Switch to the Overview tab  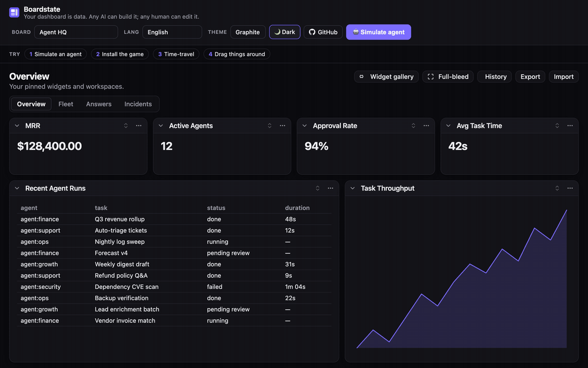[x=31, y=104]
